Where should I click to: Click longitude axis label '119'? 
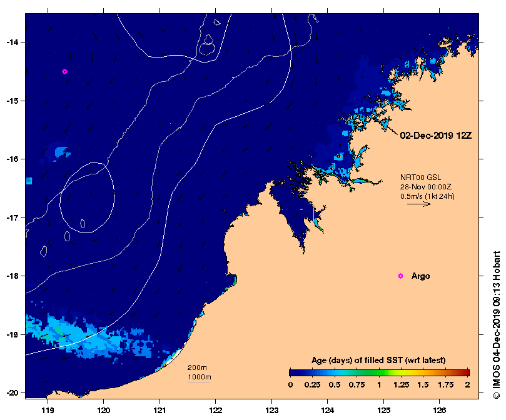(x=48, y=411)
